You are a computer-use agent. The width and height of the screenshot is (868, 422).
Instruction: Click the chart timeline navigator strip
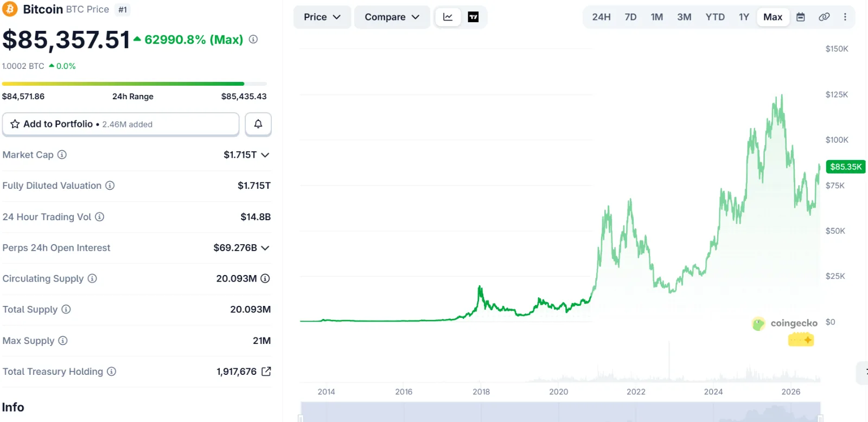point(560,412)
